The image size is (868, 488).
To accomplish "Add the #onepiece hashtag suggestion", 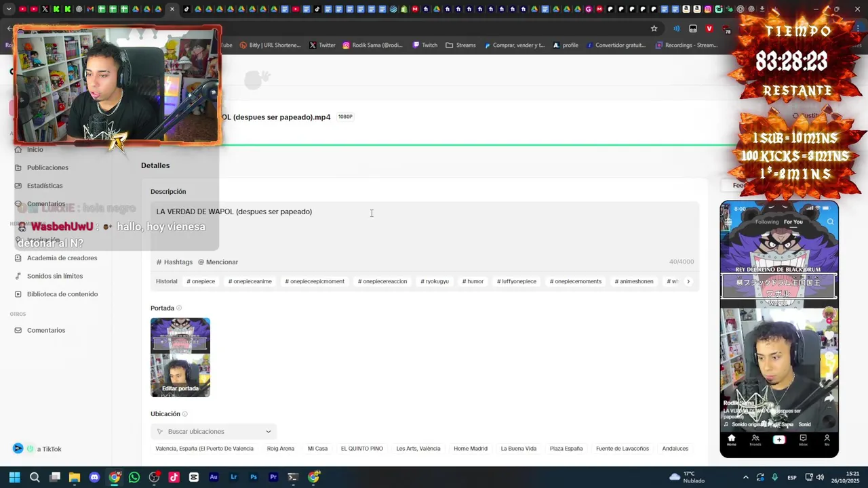I will [201, 281].
